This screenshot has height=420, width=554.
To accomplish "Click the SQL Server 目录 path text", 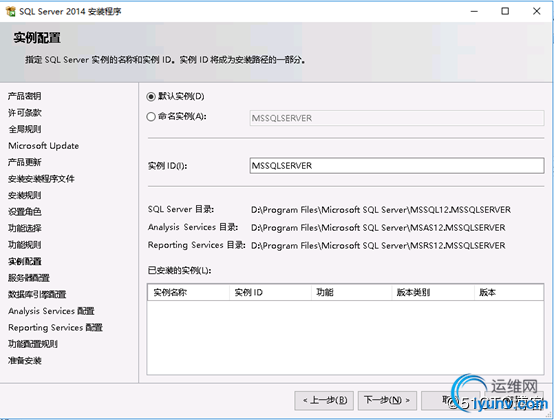I will point(381,210).
